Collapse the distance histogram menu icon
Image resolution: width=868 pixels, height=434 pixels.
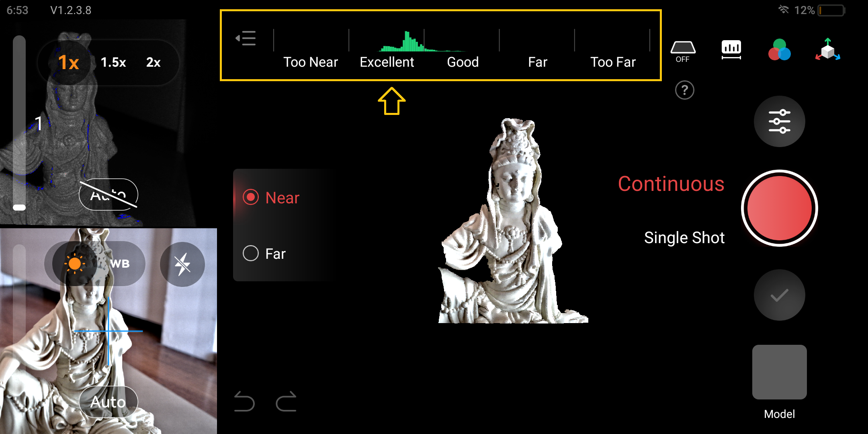coord(246,38)
